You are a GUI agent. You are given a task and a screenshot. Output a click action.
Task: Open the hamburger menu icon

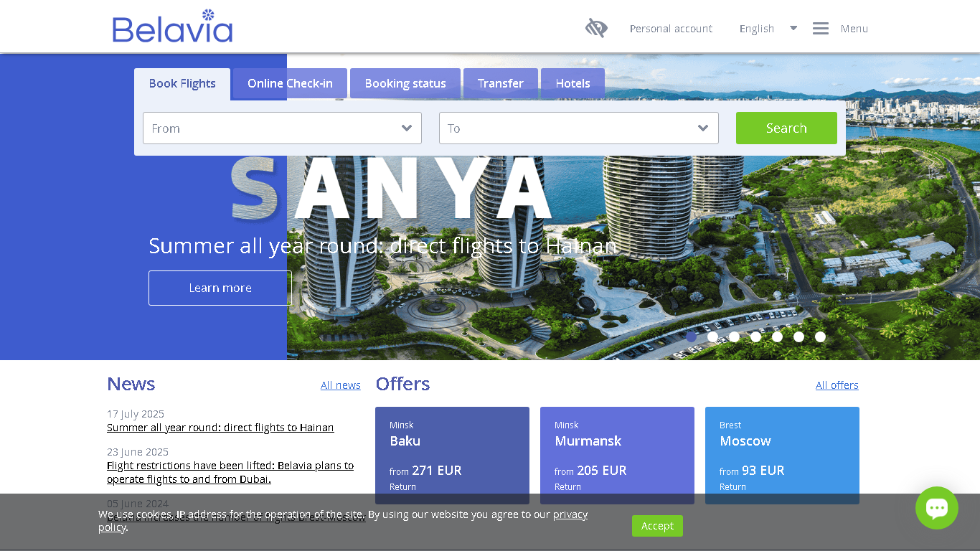point(821,29)
